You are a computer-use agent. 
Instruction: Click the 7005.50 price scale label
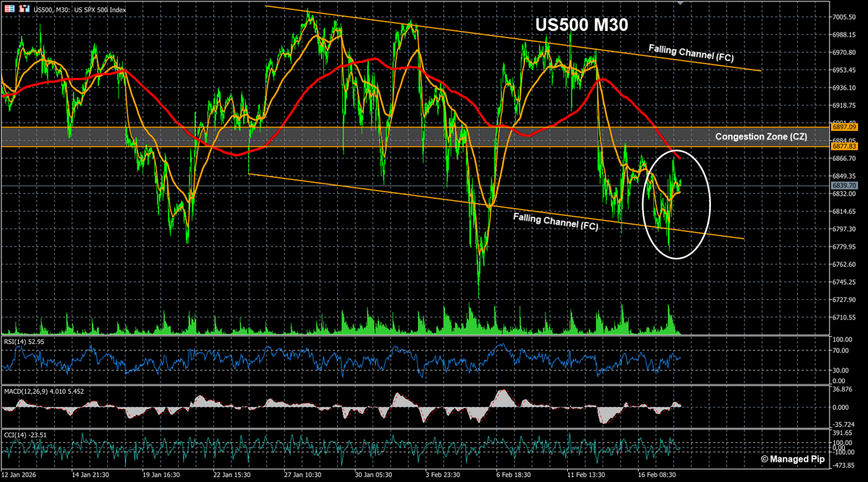click(844, 17)
